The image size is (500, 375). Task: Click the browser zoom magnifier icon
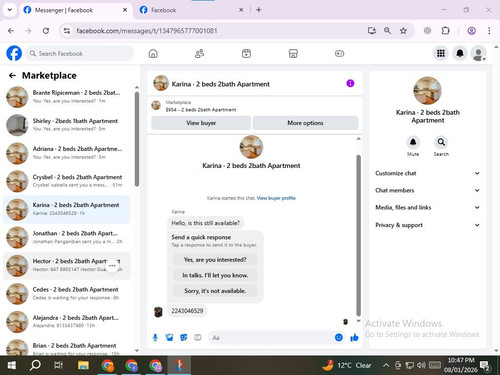pos(387,31)
